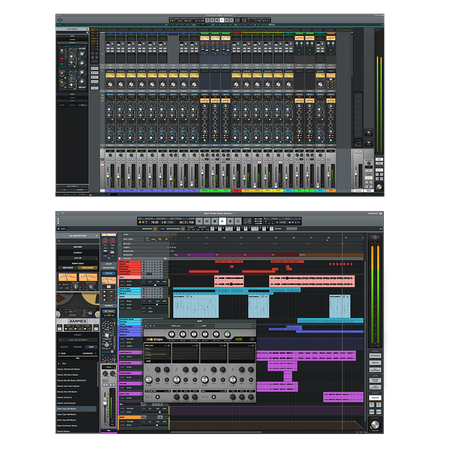Click the large band 1 knob in Shaper plugin
Image resolution: width=450 pixels, height=450 pixels.
point(149,379)
